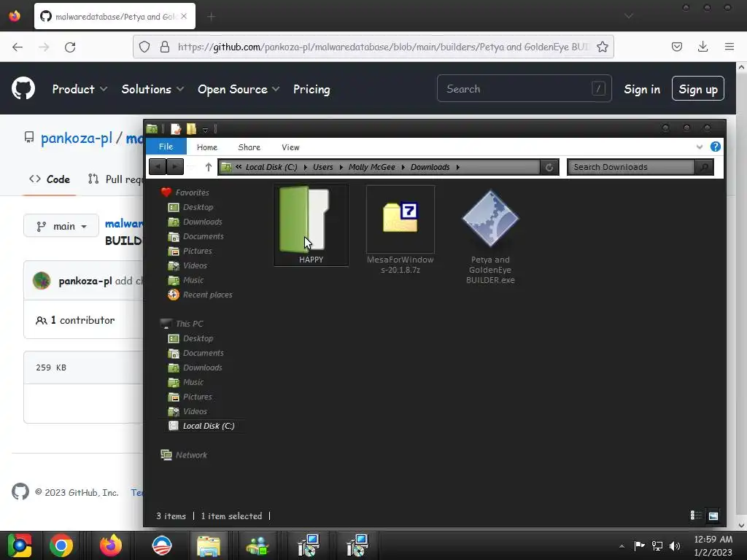
Task: Reload the current Firefox page
Action: 70,47
